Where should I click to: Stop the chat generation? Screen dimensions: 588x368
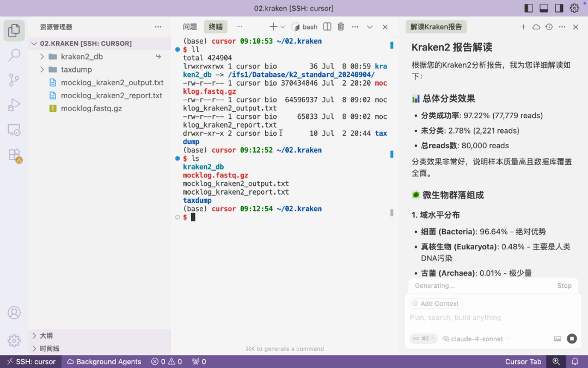pyautogui.click(x=564, y=286)
